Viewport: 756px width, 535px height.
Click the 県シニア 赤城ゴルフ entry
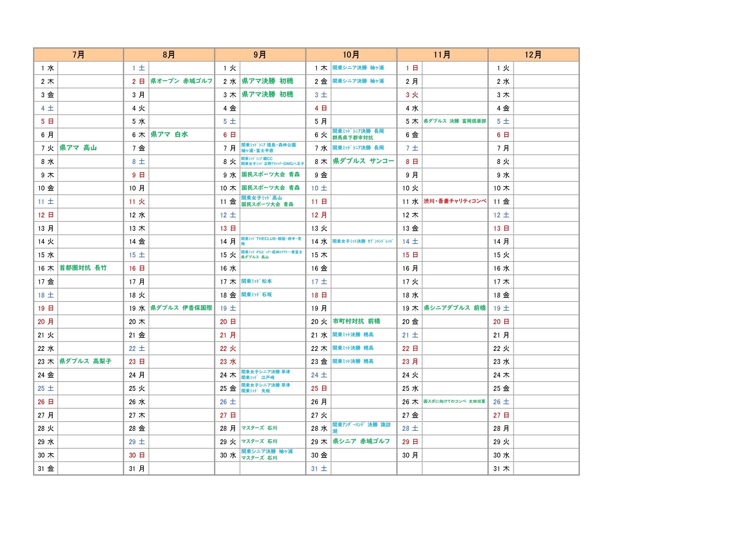click(361, 441)
